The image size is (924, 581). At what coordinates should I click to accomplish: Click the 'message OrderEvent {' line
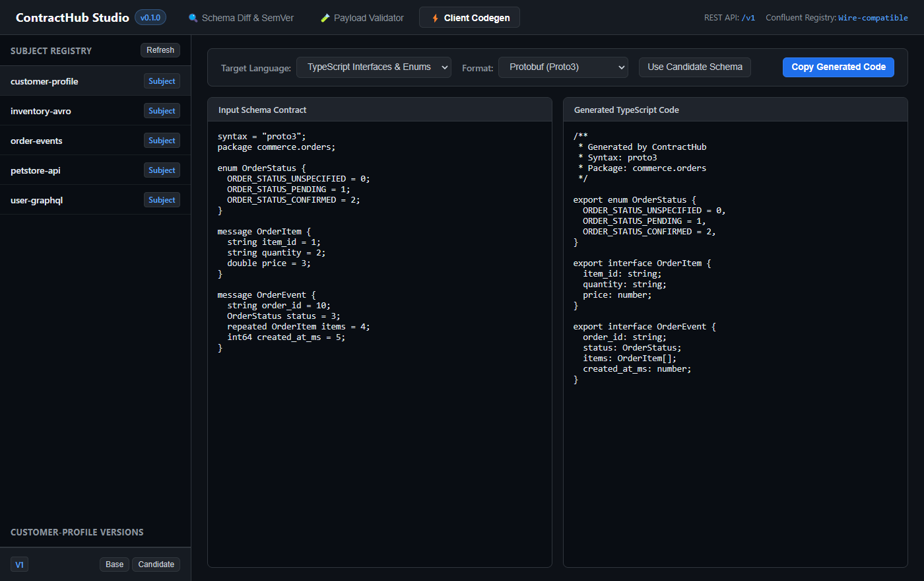pyautogui.click(x=267, y=295)
